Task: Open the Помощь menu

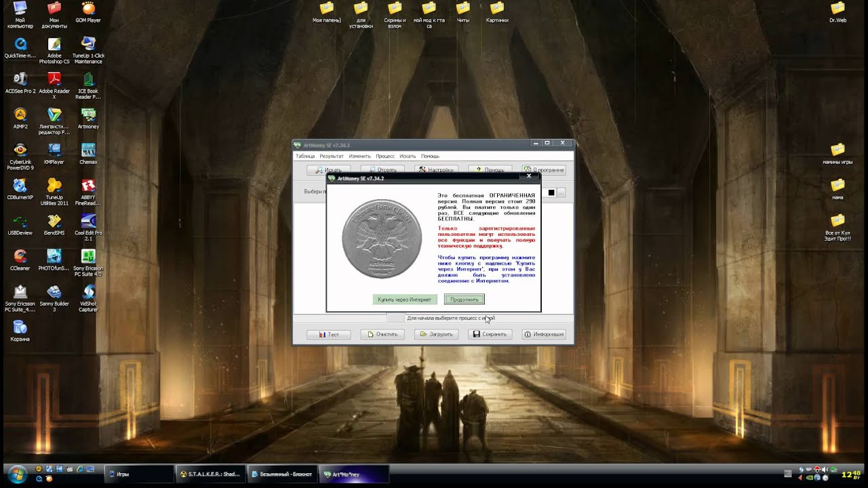Action: (430, 156)
